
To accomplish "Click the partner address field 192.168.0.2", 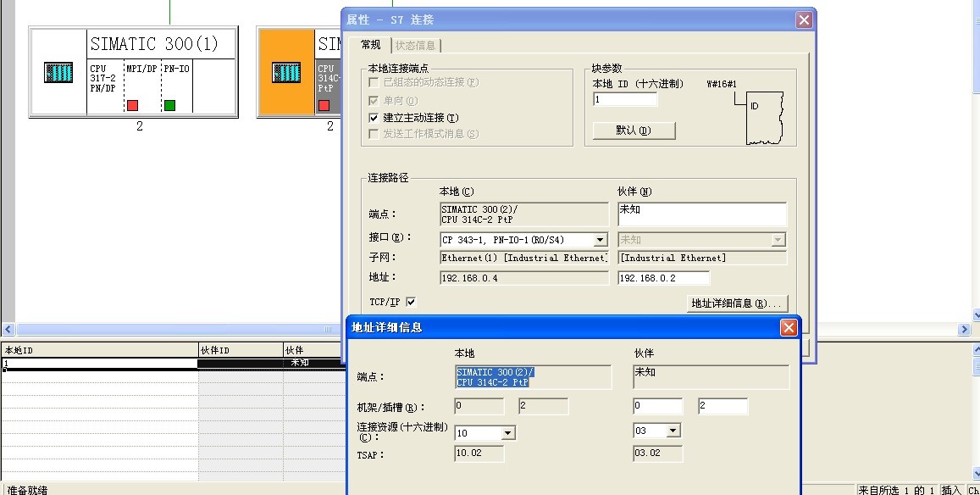I will [x=664, y=278].
